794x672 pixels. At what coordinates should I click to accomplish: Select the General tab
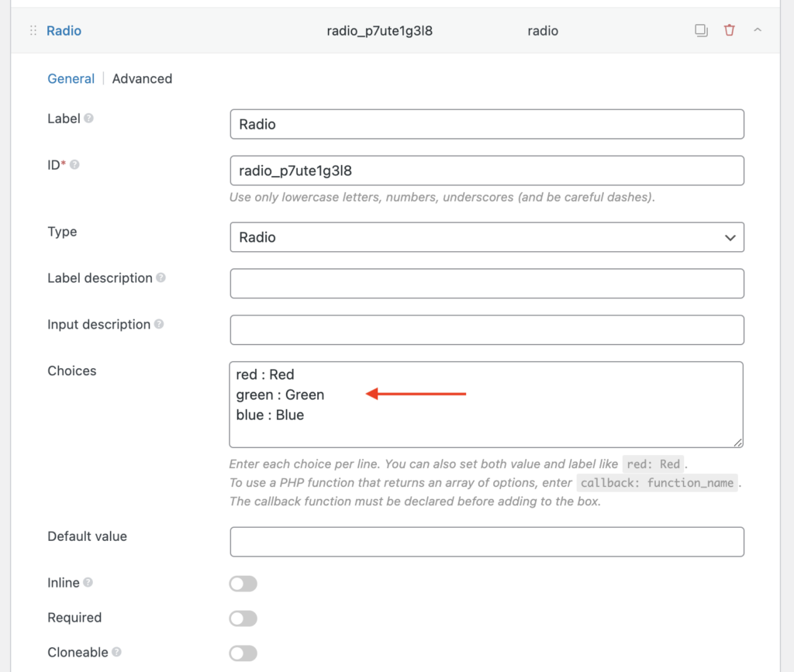point(71,78)
